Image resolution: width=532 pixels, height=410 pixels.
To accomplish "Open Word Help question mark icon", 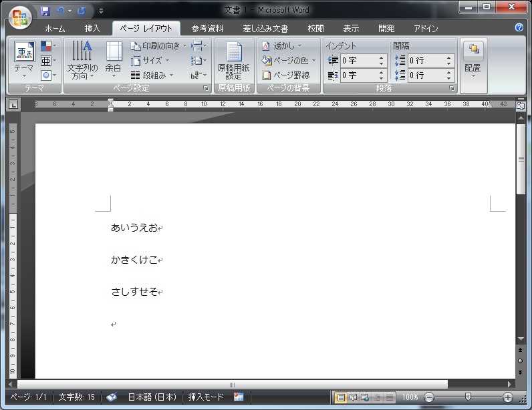I will [519, 27].
